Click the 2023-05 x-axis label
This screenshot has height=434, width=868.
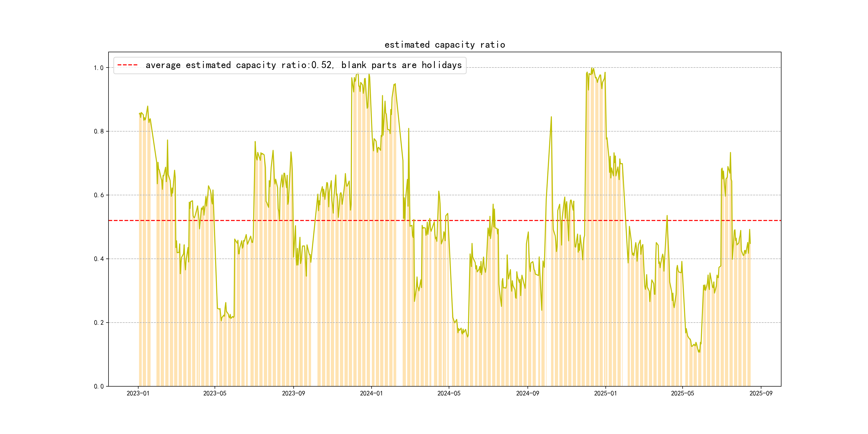pos(215,393)
